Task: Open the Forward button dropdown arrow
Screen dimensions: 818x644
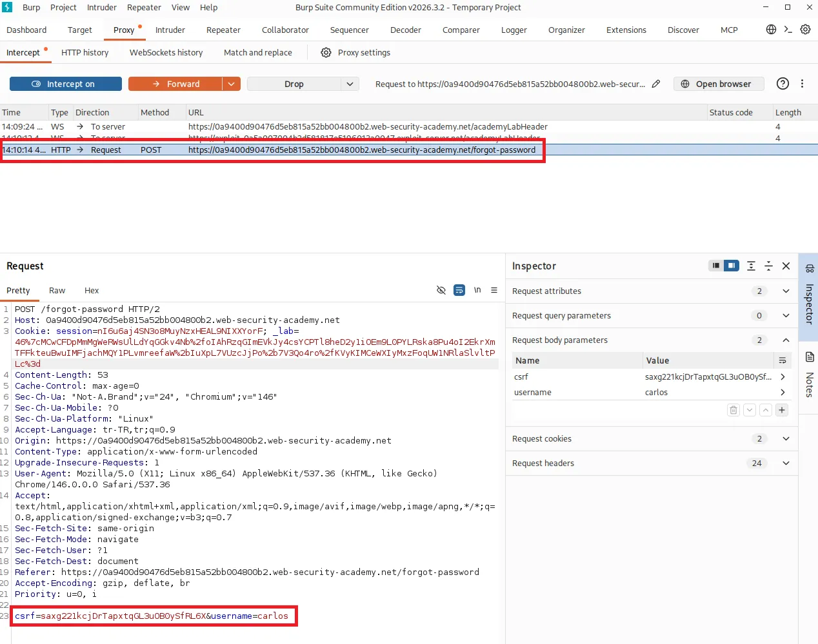Action: coord(232,84)
